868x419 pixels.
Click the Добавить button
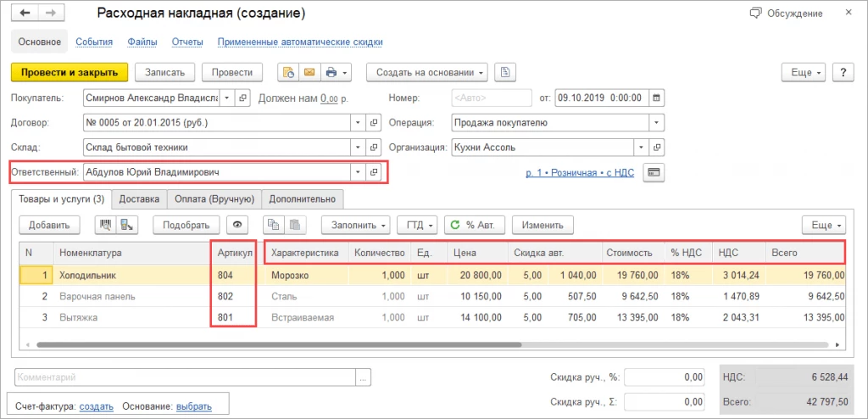(49, 225)
